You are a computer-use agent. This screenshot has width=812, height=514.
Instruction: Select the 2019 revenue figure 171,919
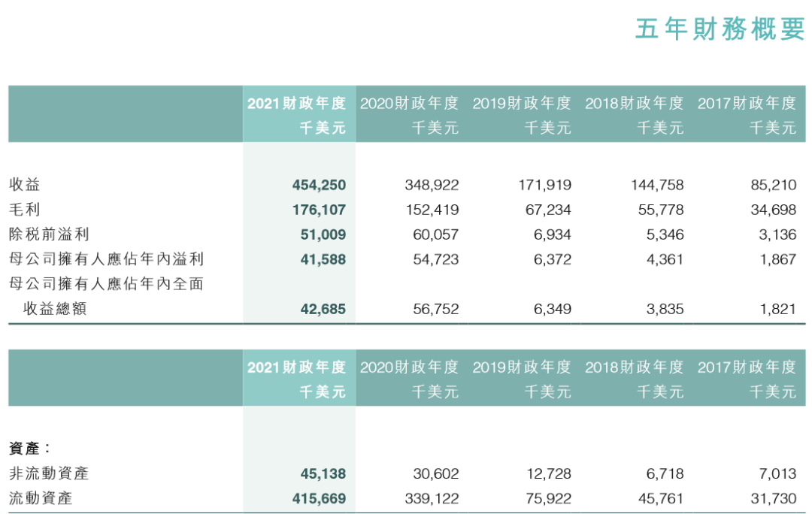tap(544, 185)
